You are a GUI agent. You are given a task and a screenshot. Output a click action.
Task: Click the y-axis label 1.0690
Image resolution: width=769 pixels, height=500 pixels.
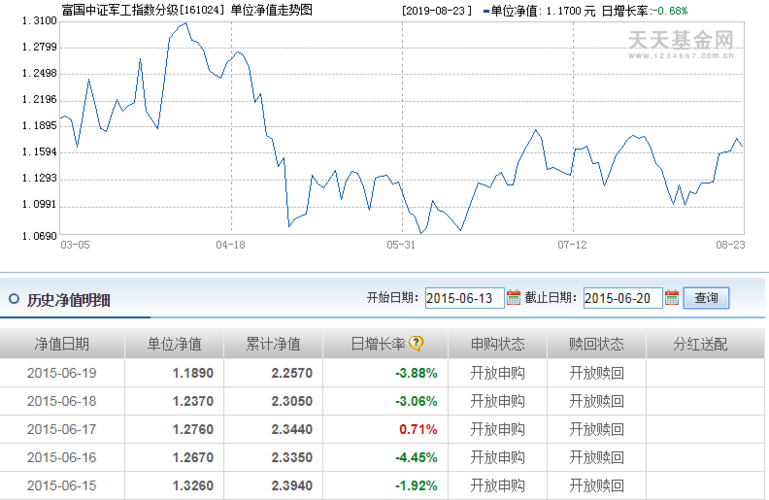pyautogui.click(x=39, y=236)
